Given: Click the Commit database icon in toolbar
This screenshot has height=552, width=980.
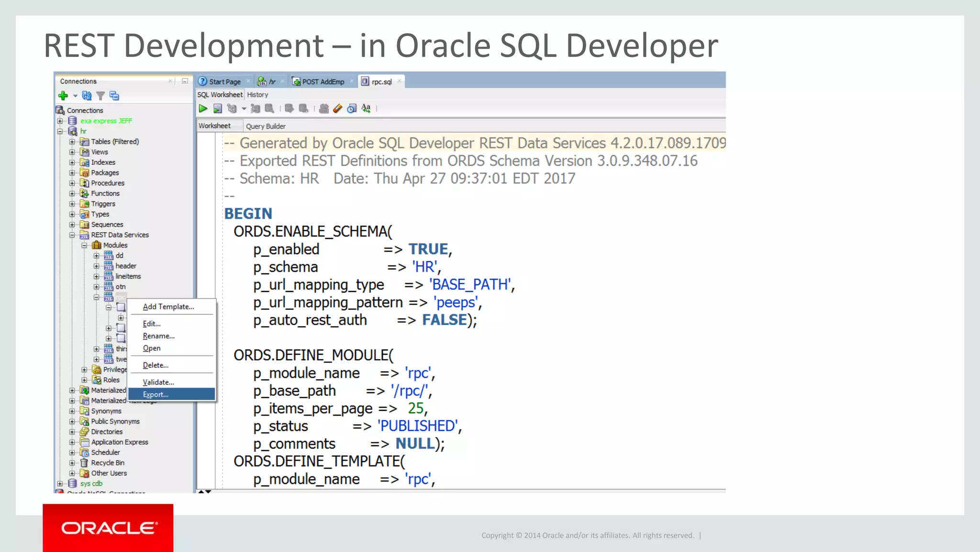Looking at the screenshot, I should coord(289,109).
